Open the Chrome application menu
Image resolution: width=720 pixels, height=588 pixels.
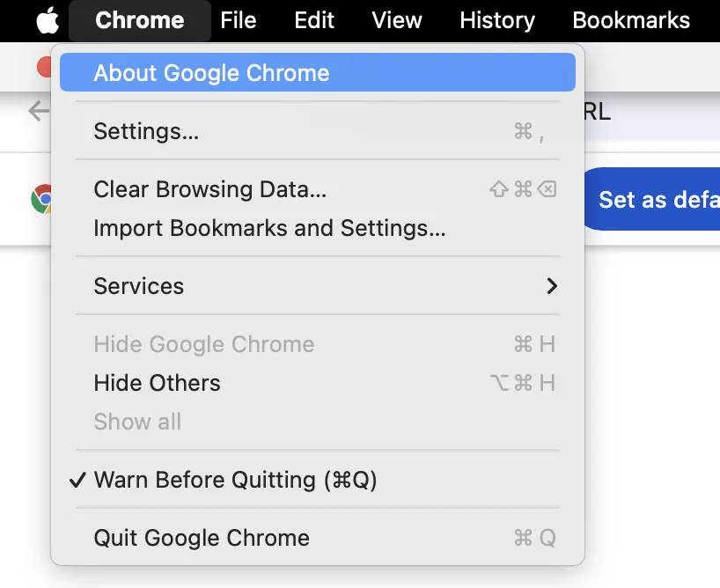140,20
